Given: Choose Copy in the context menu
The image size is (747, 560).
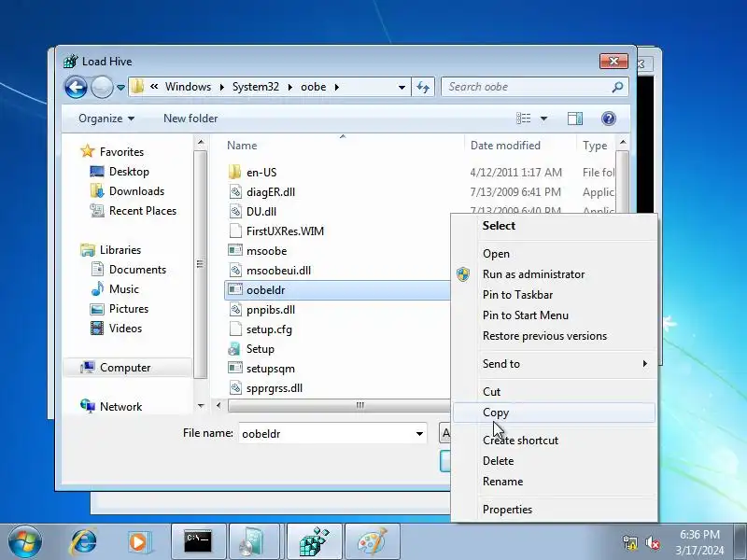Looking at the screenshot, I should (x=555, y=413).
